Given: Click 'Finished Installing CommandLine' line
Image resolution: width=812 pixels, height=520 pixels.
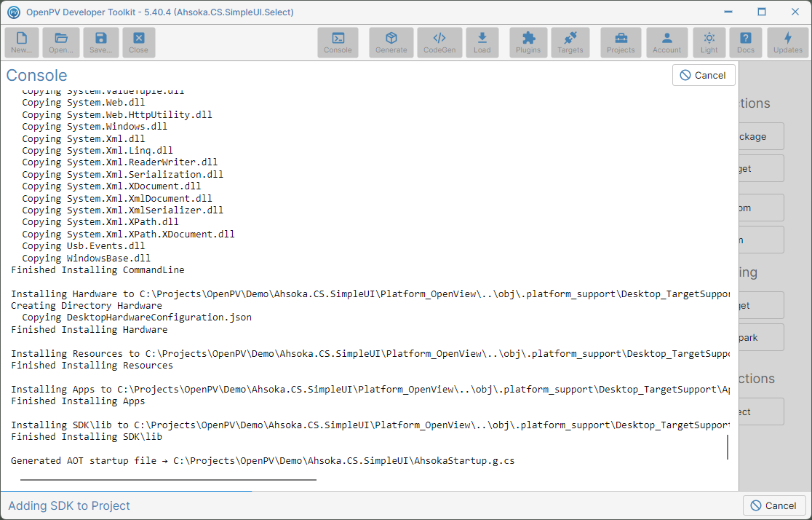Looking at the screenshot, I should tap(97, 269).
